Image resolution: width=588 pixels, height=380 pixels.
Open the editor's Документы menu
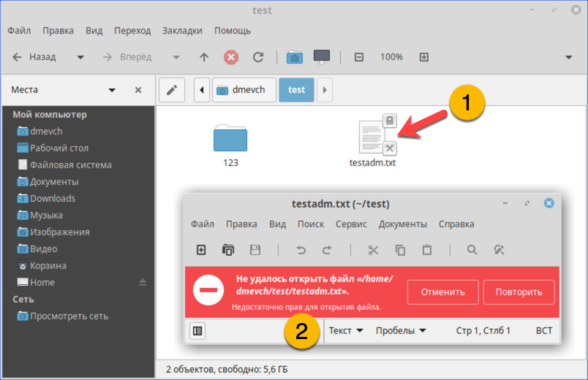pyautogui.click(x=403, y=224)
